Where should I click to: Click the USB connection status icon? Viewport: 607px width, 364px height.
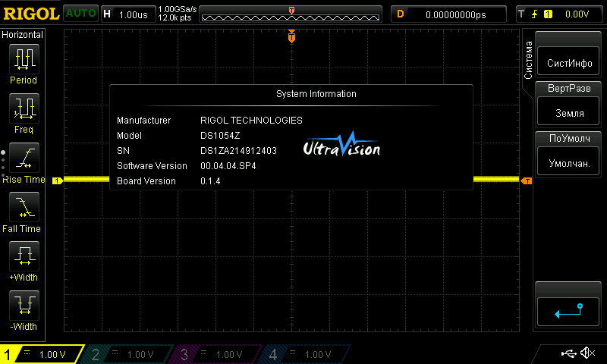(568, 353)
